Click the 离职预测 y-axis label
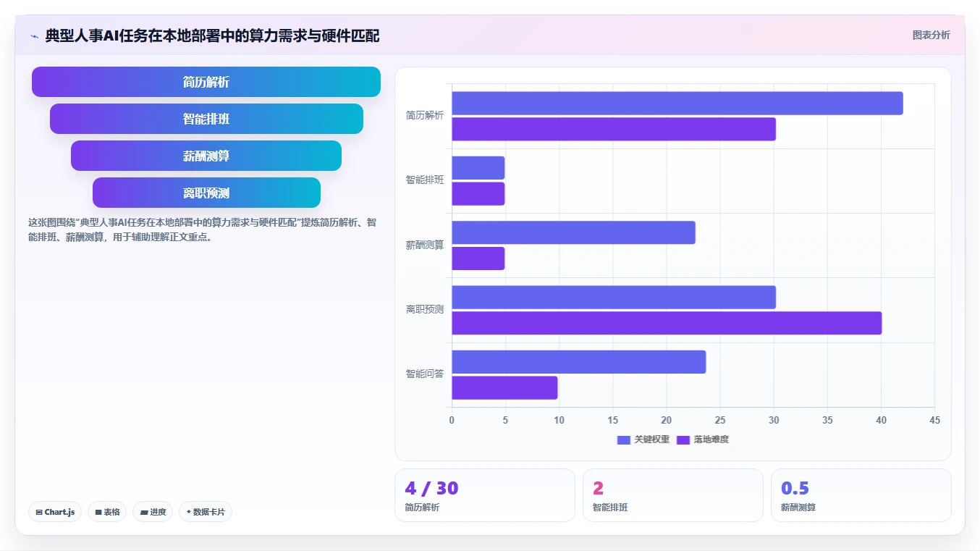Image resolution: width=980 pixels, height=551 pixels. coord(425,309)
